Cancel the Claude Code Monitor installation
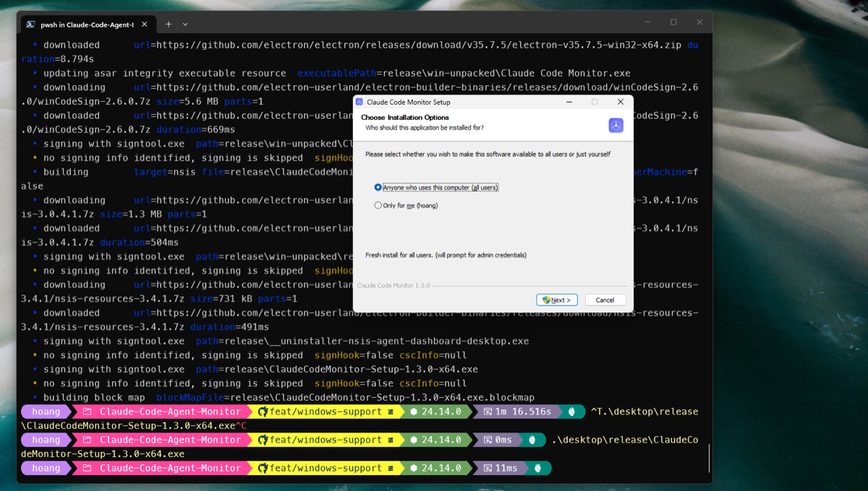 click(605, 300)
